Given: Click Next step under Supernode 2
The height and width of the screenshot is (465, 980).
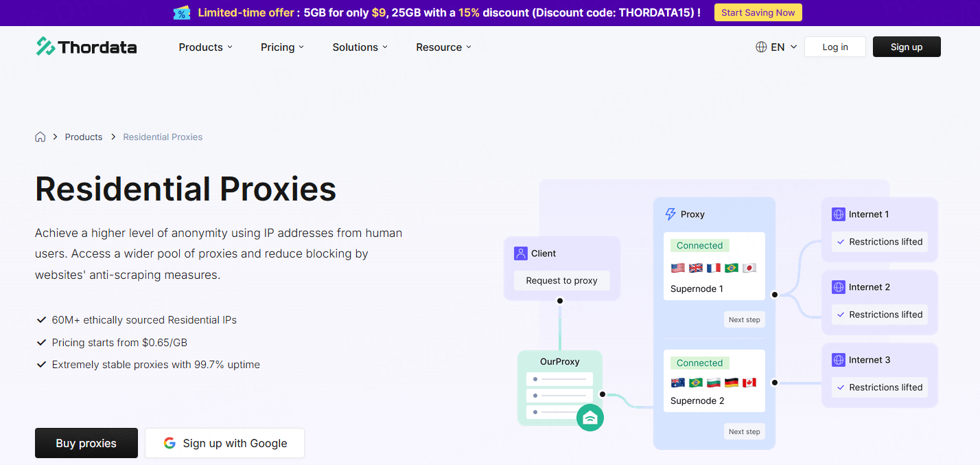Looking at the screenshot, I should (x=745, y=431).
